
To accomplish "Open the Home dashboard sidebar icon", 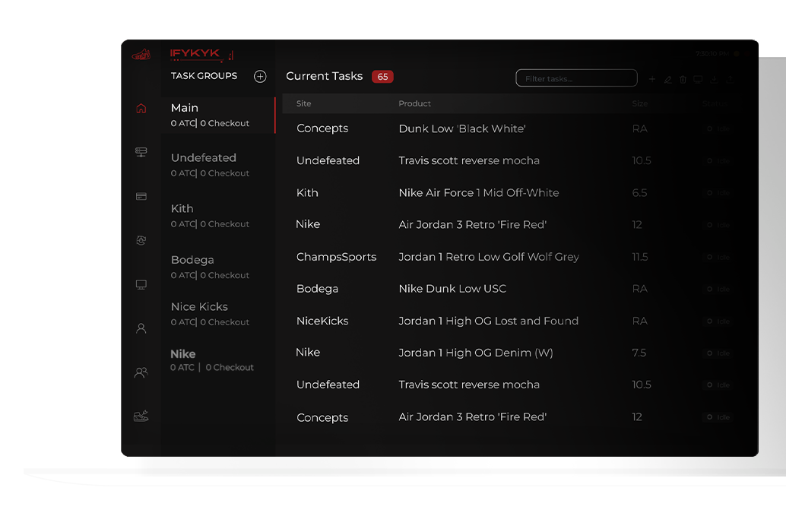I will coord(141,108).
